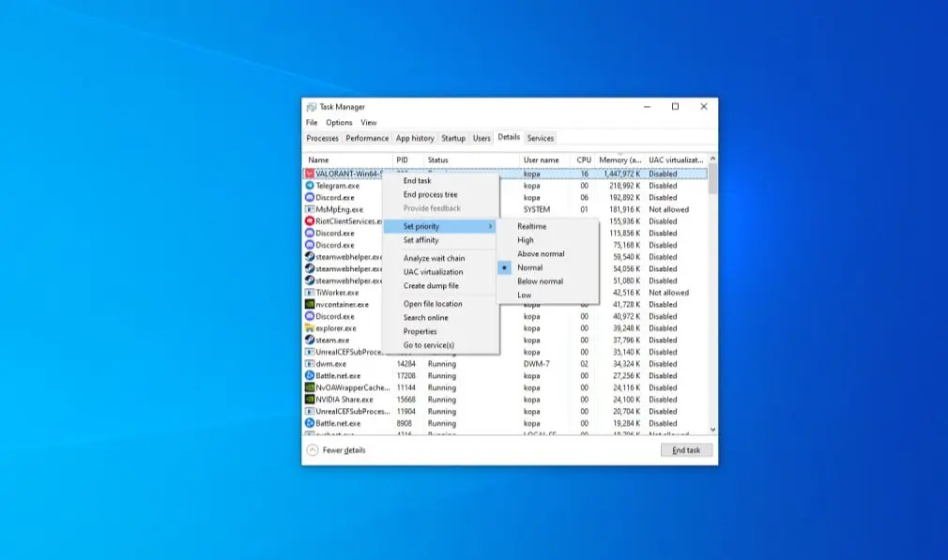
Task: Toggle UAC virtualization in the context menu
Action: point(433,272)
